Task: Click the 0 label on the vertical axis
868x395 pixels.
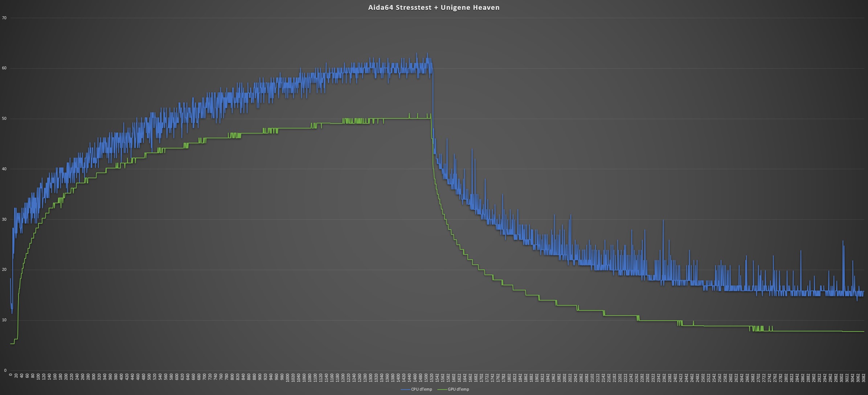Action: tap(5, 370)
